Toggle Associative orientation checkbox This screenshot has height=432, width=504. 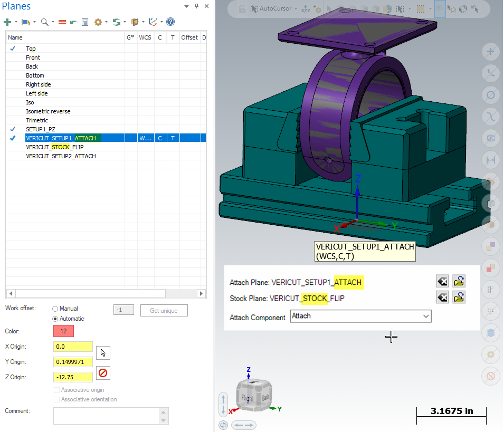[x=56, y=399]
